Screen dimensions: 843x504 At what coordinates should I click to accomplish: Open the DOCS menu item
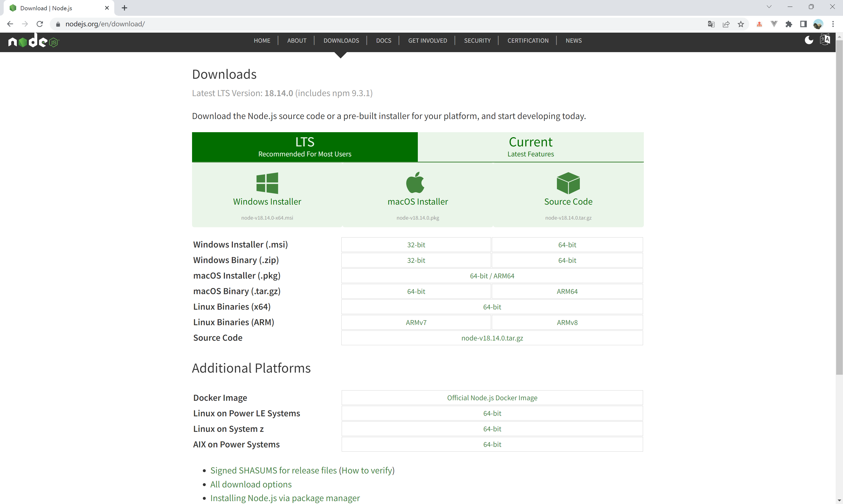[383, 41]
